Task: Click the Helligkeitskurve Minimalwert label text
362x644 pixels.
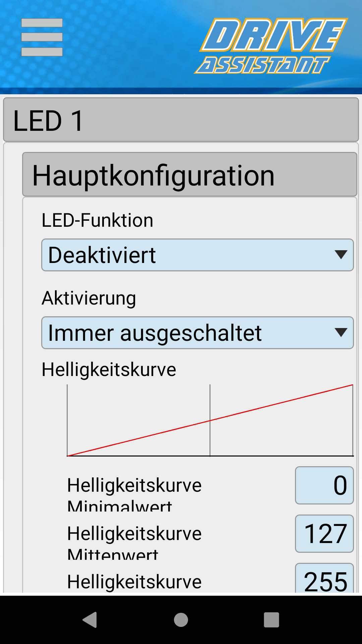Action: pyautogui.click(x=134, y=494)
